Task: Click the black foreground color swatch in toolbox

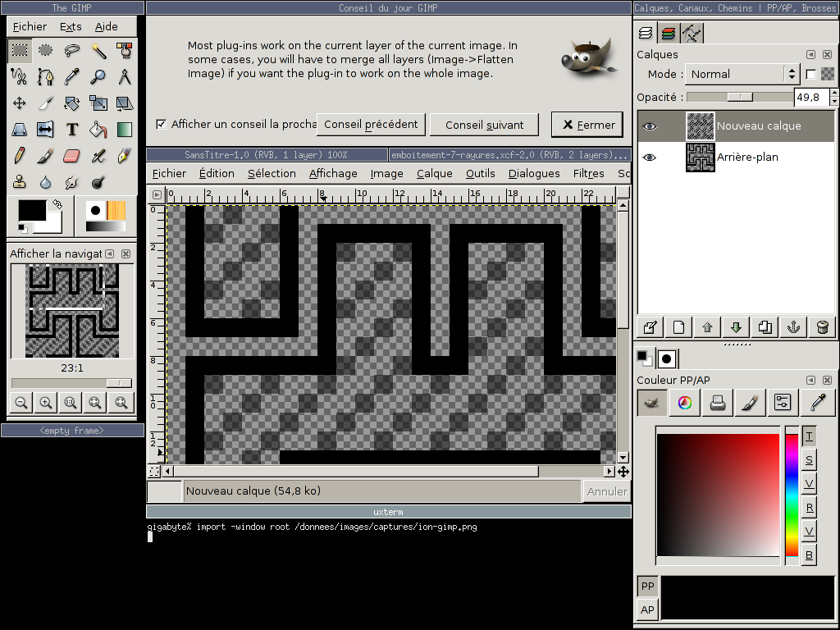Action: click(31, 211)
